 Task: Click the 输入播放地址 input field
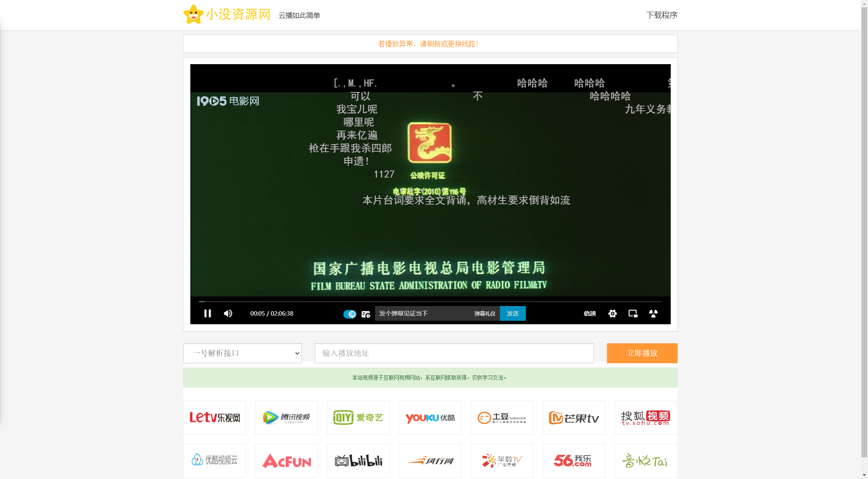(454, 353)
